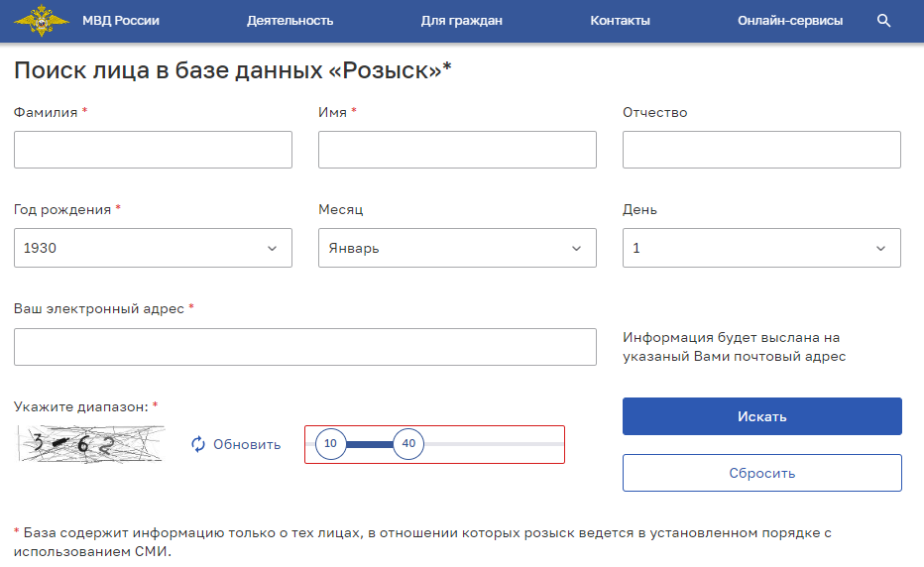The image size is (924, 567).
Task: Click the refresh captcha arrows icon
Action: coord(198,444)
